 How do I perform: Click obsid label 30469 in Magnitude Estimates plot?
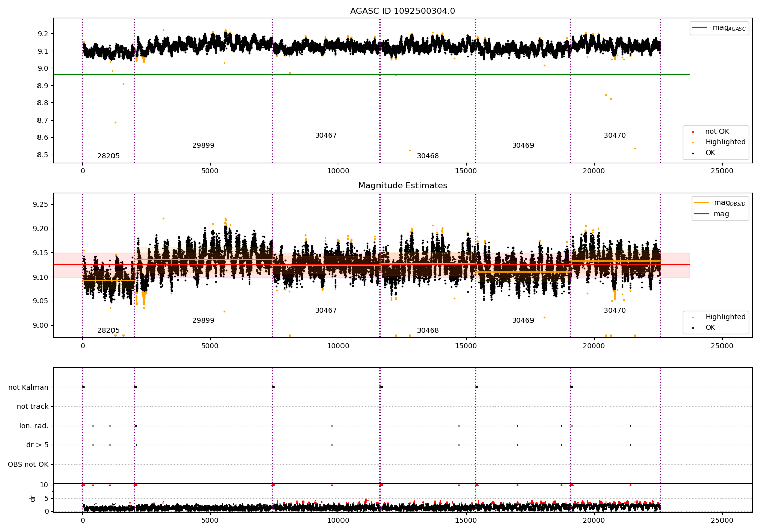(x=523, y=321)
